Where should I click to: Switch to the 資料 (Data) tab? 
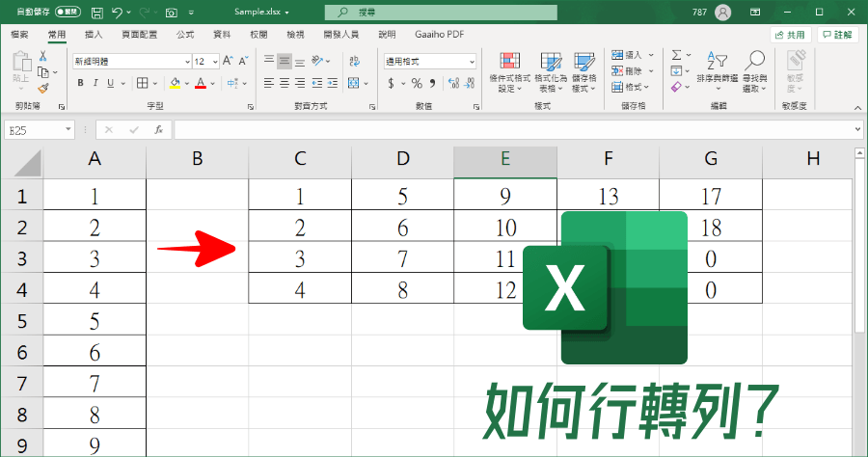point(222,35)
